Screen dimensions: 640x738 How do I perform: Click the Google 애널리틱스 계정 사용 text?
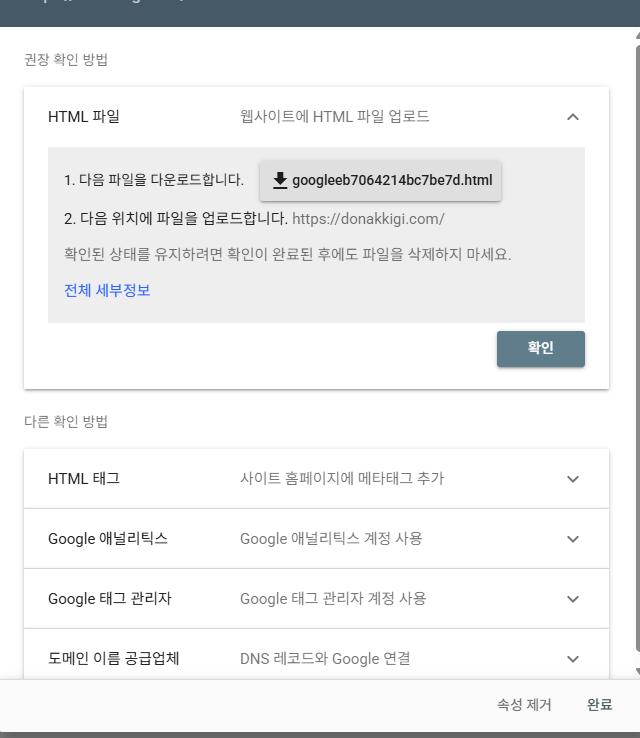(x=331, y=538)
